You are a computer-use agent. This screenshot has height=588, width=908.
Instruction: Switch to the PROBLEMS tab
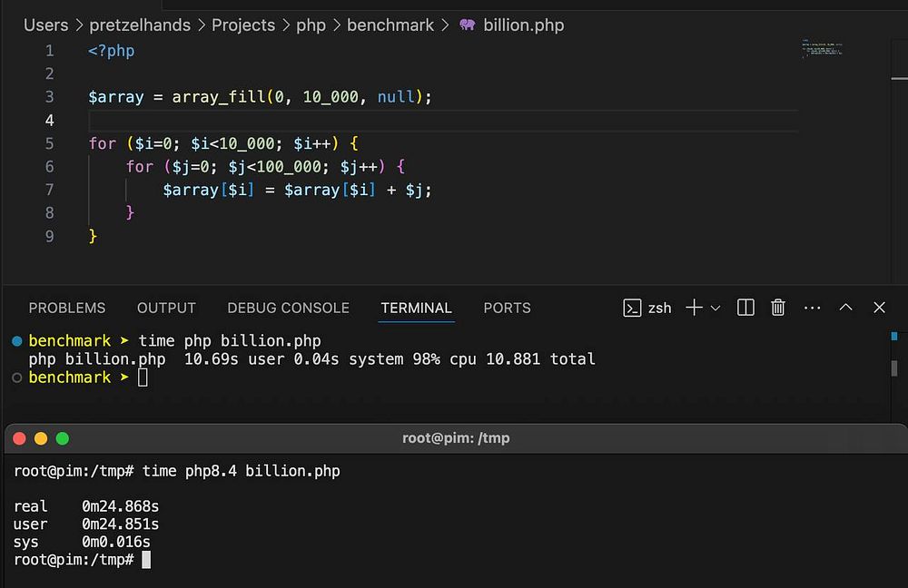pos(66,308)
